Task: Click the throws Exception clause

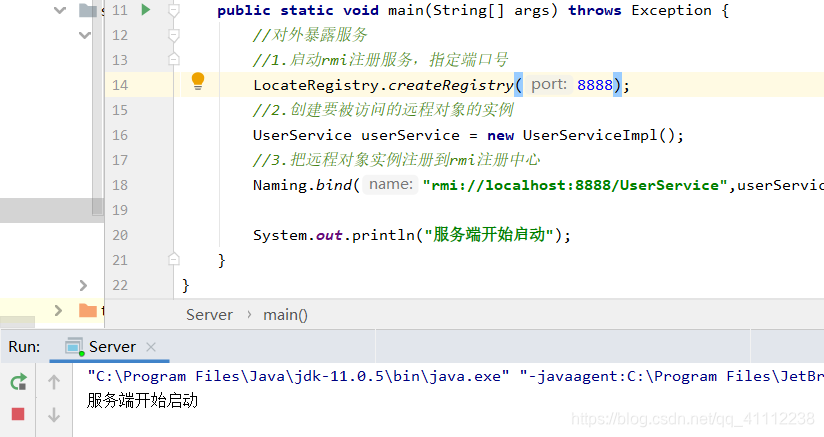Action: 640,10
